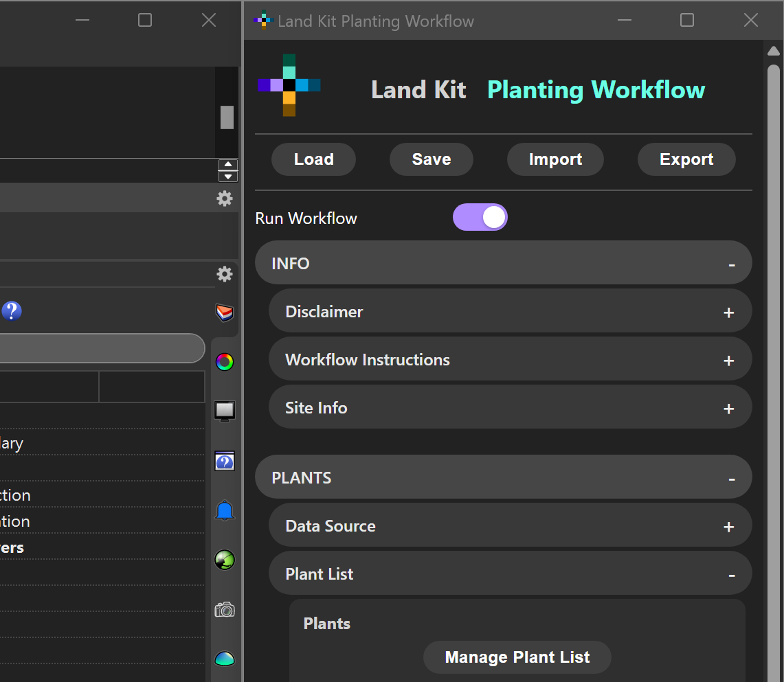Expand the Data Source section
The height and width of the screenshot is (682, 784).
pyautogui.click(x=511, y=525)
